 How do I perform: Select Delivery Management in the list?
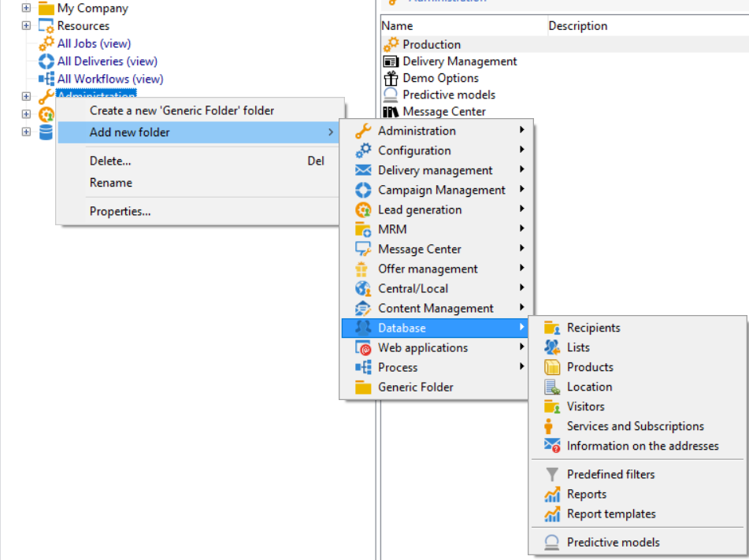459,61
